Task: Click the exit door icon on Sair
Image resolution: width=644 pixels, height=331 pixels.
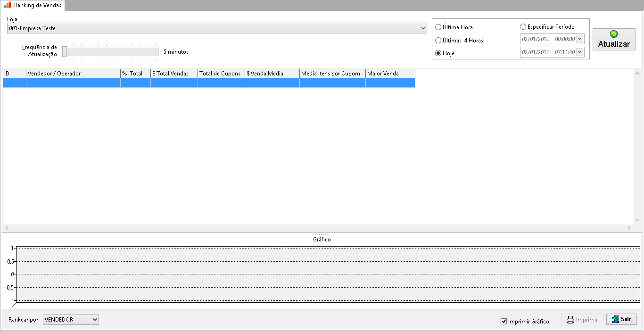Action: click(615, 319)
